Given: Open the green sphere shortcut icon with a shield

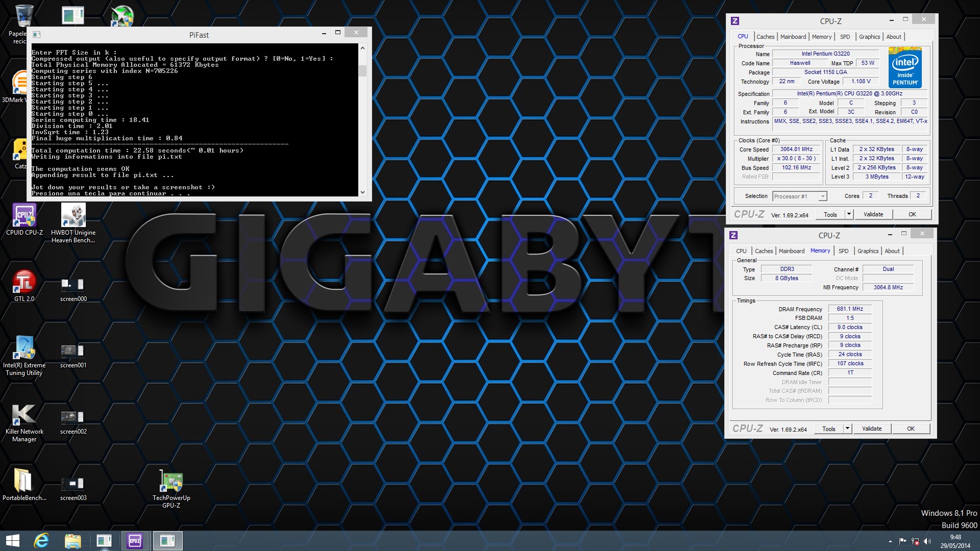Looking at the screenshot, I should click(122, 16).
